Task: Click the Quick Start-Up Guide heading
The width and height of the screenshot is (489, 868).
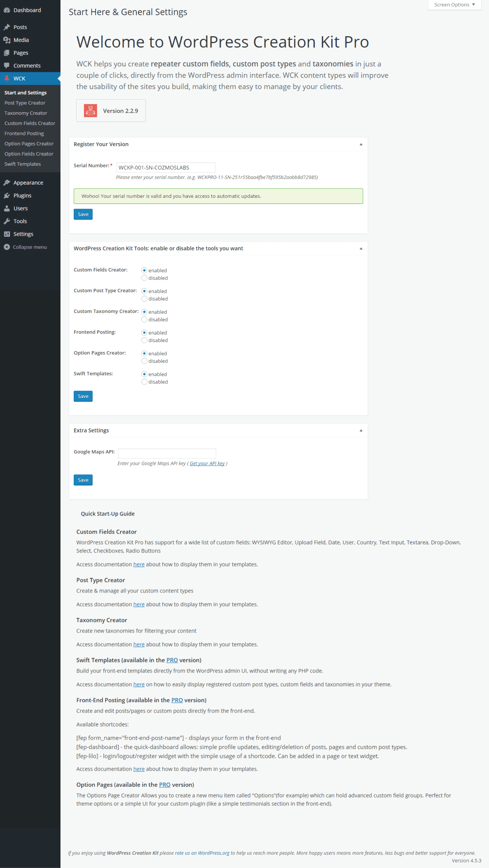Action: [x=108, y=514]
